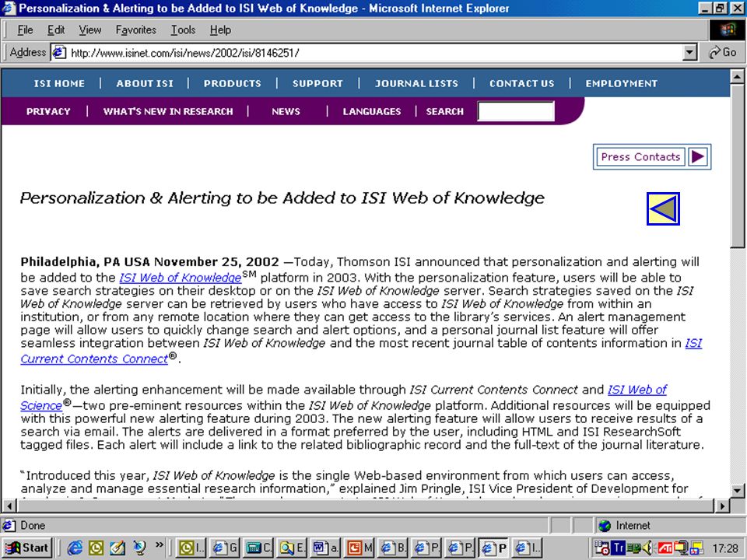The height and width of the screenshot is (560, 747).
Task: Open WHAT'S NEW IN RESEARCH link
Action: (x=168, y=111)
